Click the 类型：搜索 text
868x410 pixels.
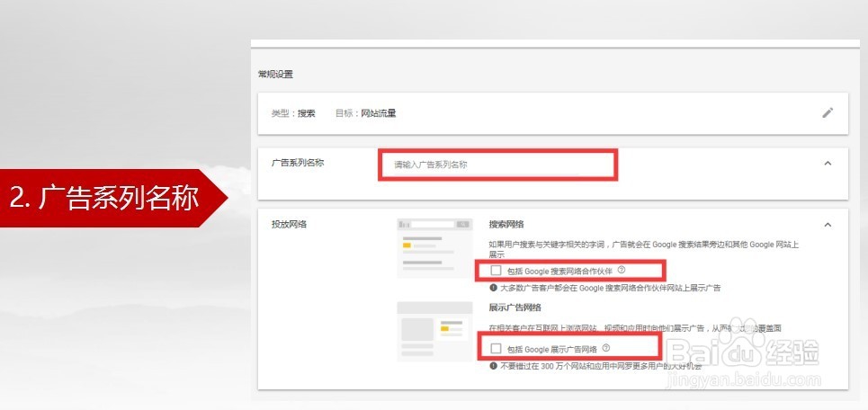point(293,113)
